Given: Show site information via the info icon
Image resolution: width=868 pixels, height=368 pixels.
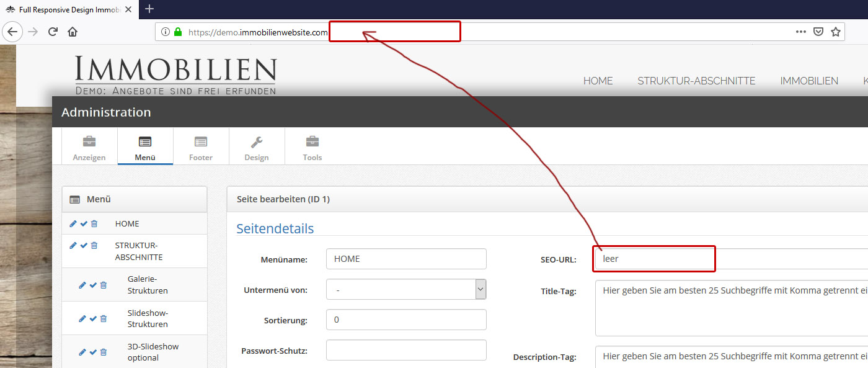Looking at the screenshot, I should (x=165, y=32).
